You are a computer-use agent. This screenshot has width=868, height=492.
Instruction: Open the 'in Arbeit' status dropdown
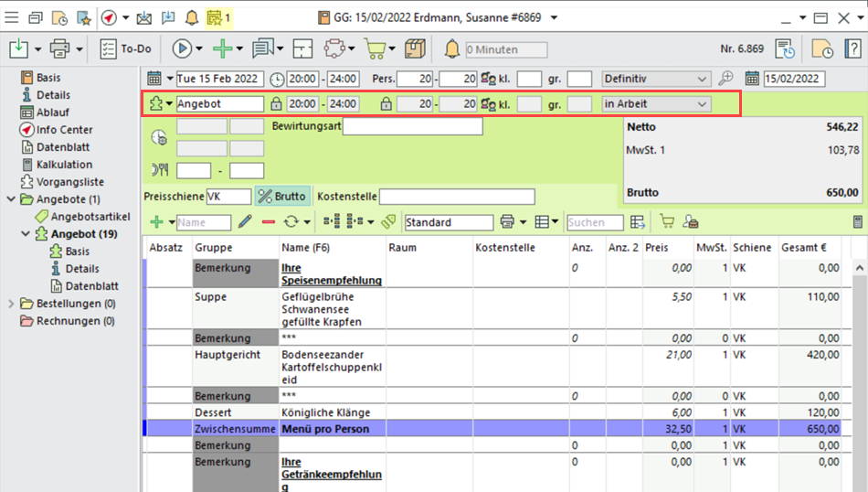pos(656,104)
